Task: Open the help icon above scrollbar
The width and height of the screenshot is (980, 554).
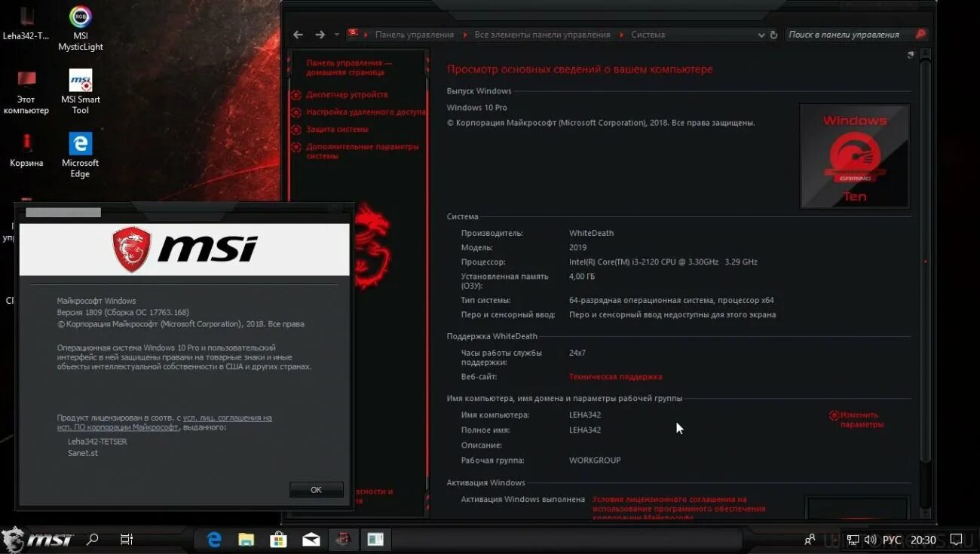Action: click(911, 54)
